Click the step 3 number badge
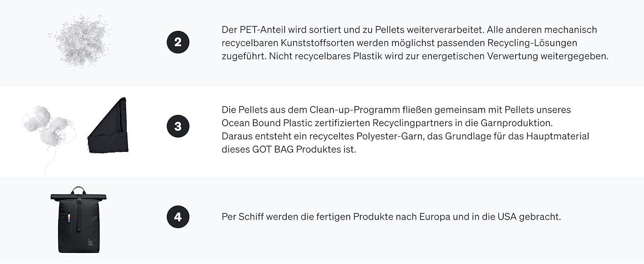644x264 pixels. click(178, 126)
